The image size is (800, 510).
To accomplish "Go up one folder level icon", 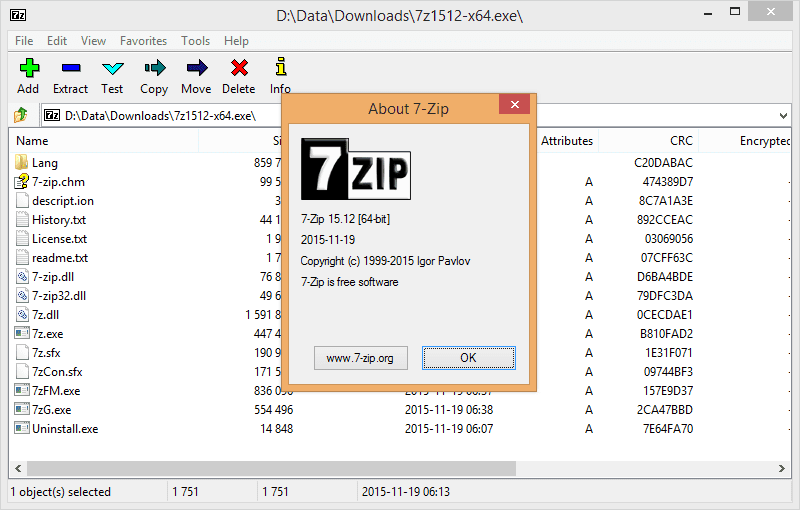I will [x=21, y=115].
